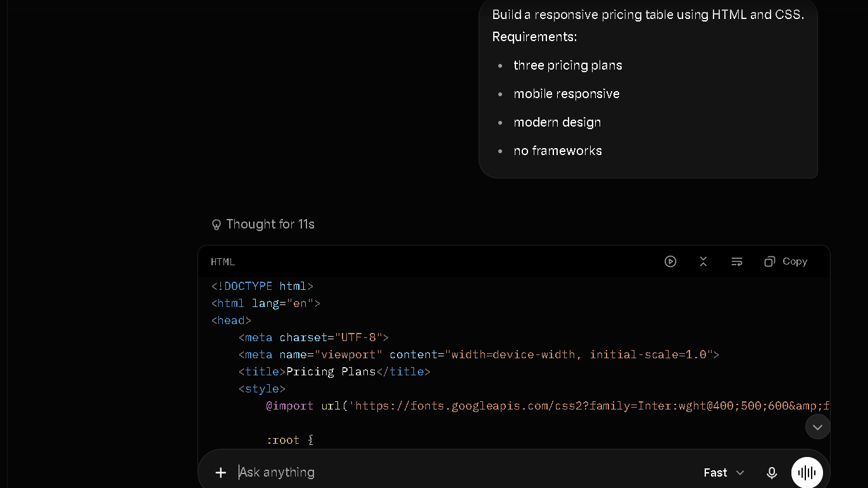The height and width of the screenshot is (488, 868).
Task: Start voice mode waveform button
Action: pyautogui.click(x=807, y=473)
